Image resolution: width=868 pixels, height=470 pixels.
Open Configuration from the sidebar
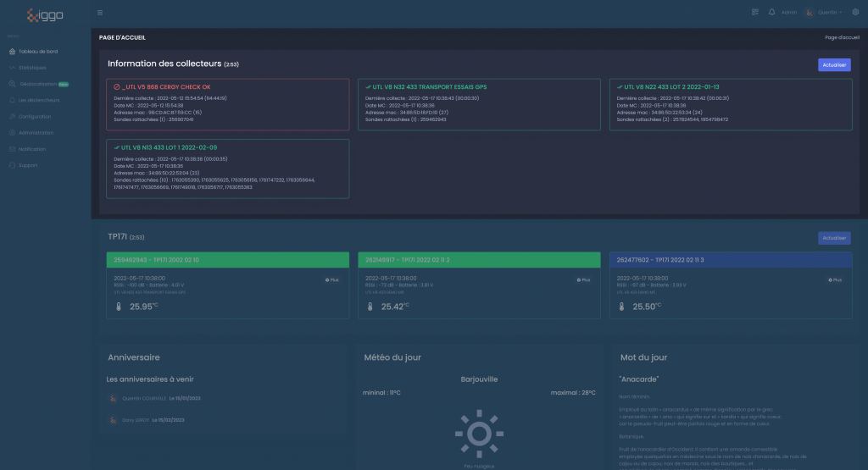pos(34,117)
